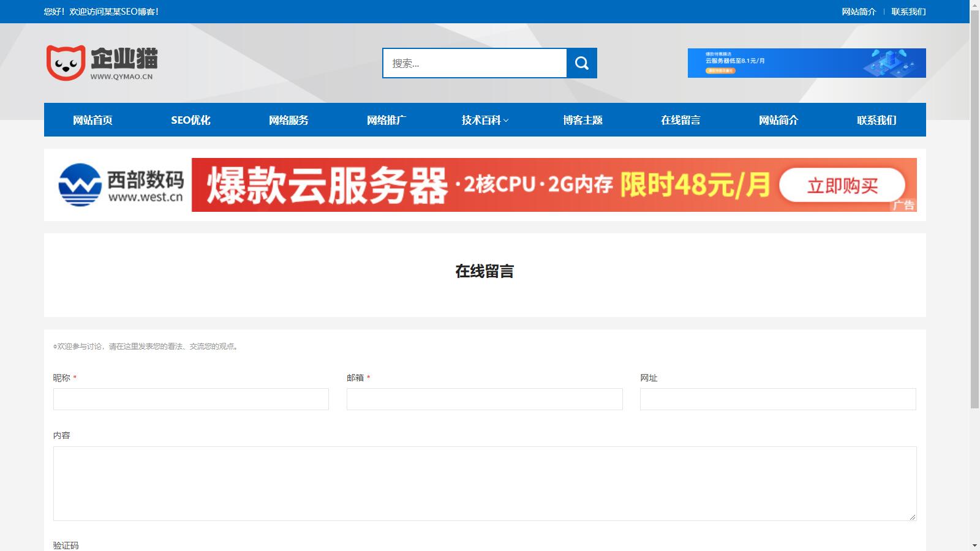Click 网站简介 link in top bar
This screenshot has width=980, height=551.
859,12
